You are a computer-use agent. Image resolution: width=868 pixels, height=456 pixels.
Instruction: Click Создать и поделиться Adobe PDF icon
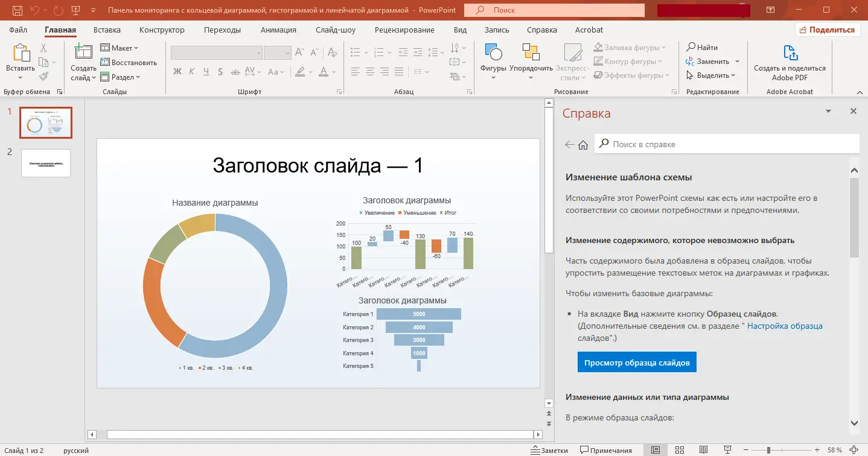pos(790,54)
